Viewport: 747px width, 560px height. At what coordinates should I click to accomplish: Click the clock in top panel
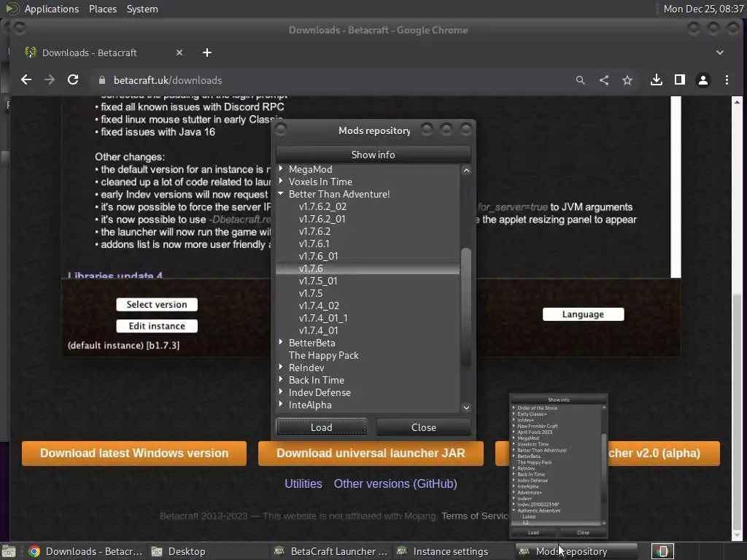point(704,9)
